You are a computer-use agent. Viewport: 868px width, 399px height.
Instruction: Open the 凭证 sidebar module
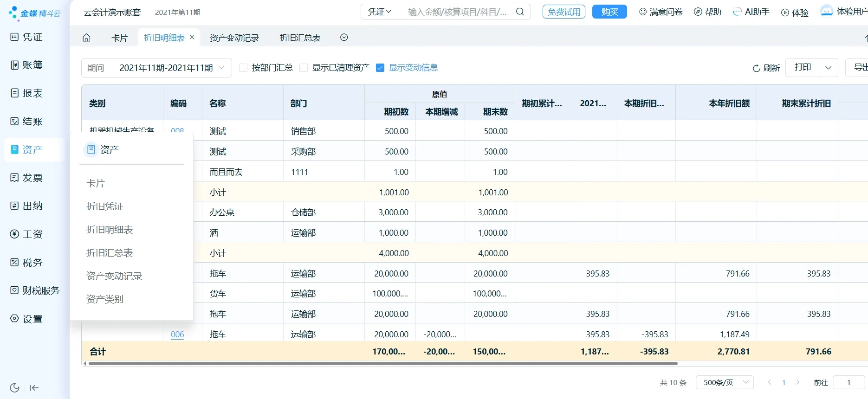click(x=27, y=37)
